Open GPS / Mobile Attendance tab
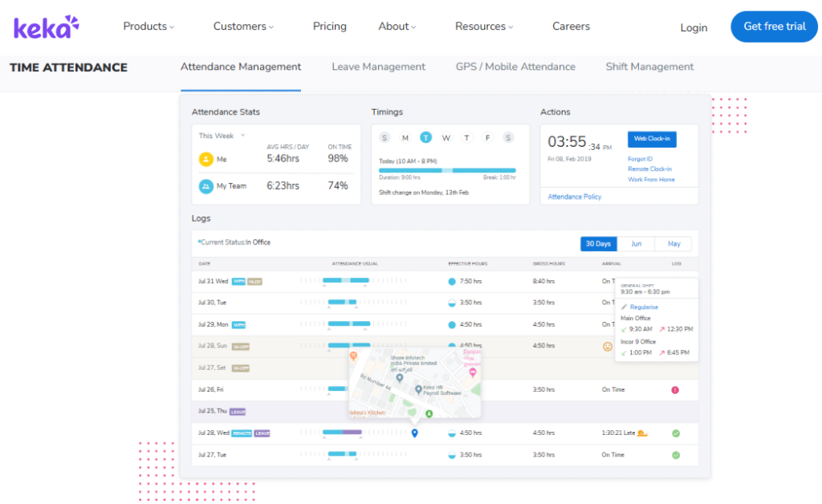Viewport: 822px width, 504px height. (515, 67)
